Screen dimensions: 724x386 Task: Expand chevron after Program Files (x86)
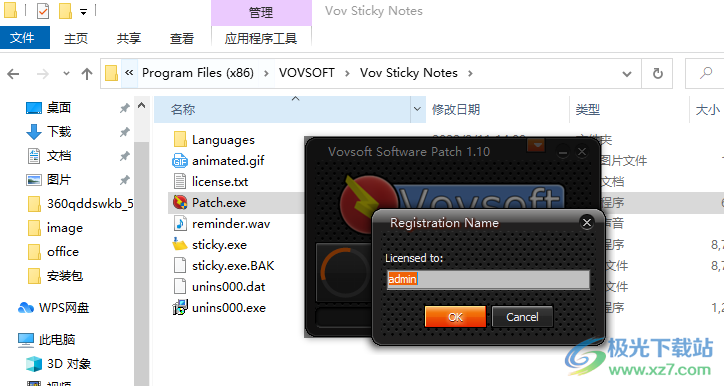pyautogui.click(x=266, y=73)
